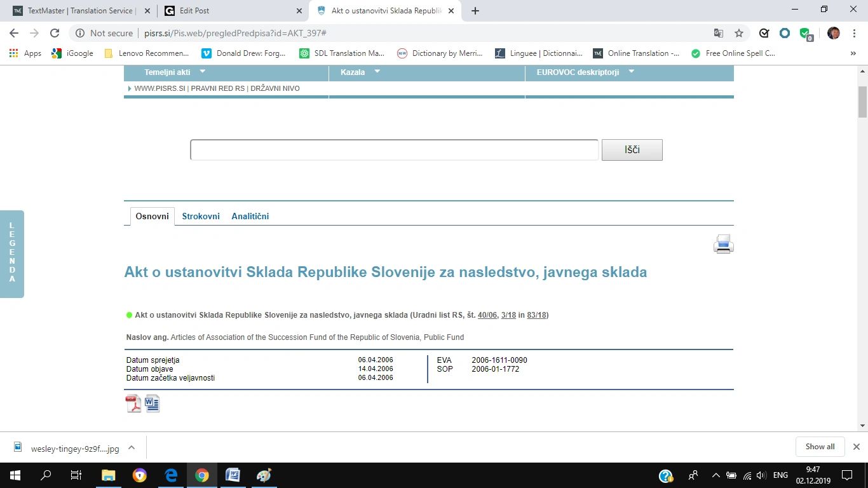Open the Uradni list 83/18 link
This screenshot has width=868, height=488.
[536, 315]
